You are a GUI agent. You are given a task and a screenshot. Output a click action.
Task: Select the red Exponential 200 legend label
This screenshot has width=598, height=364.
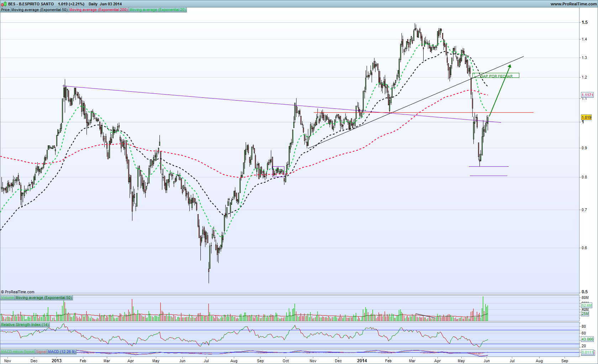click(x=98, y=10)
